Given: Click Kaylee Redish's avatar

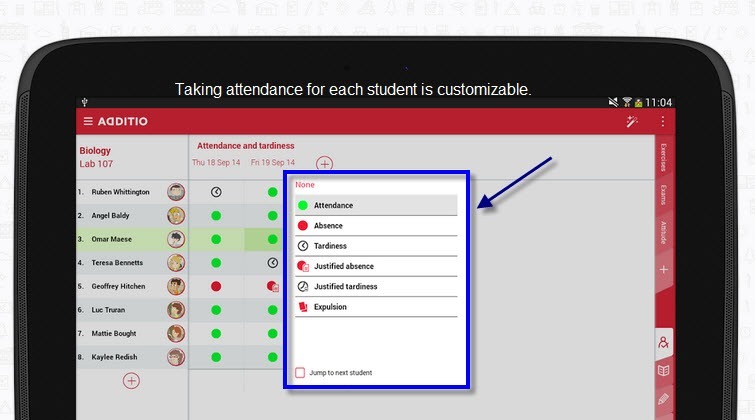Looking at the screenshot, I should coord(176,357).
